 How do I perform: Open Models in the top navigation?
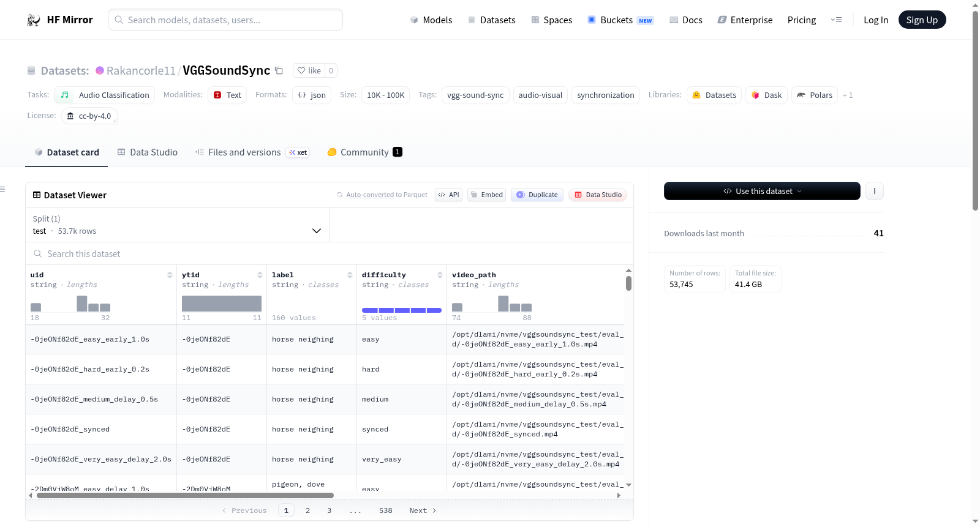(x=431, y=20)
